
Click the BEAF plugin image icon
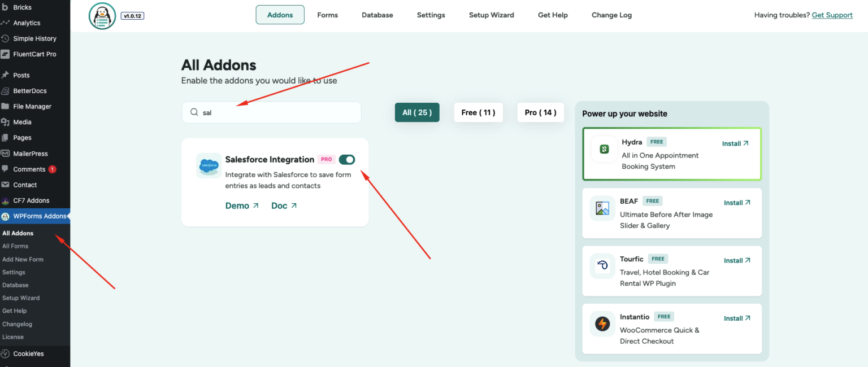click(602, 208)
